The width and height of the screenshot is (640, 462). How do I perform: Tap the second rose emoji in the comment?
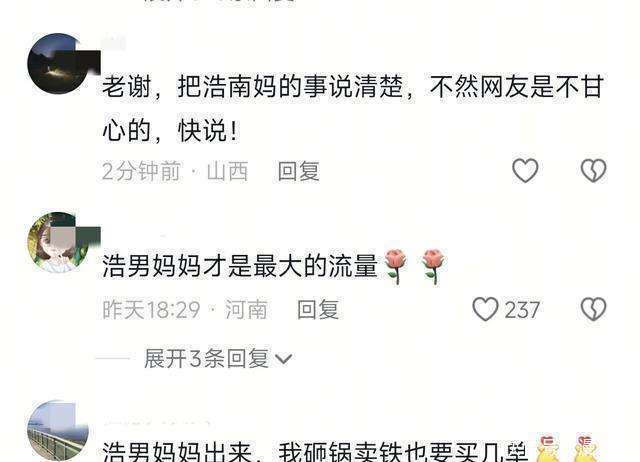point(433,266)
